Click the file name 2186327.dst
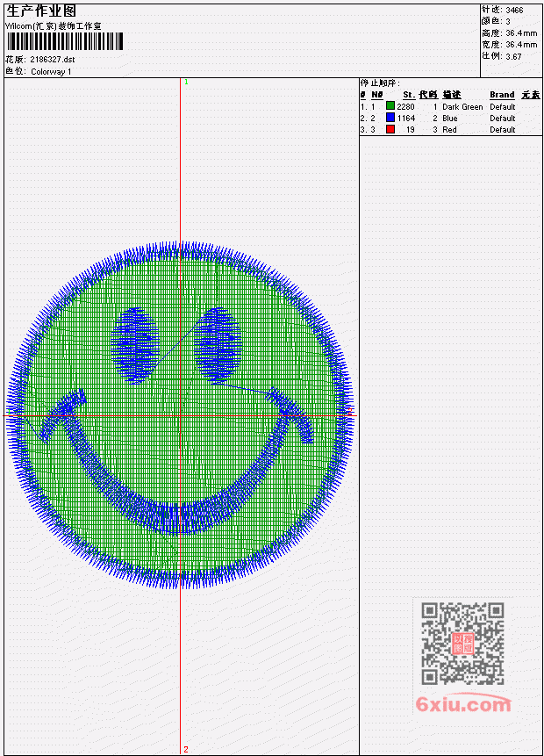The height and width of the screenshot is (756, 544). (52, 60)
